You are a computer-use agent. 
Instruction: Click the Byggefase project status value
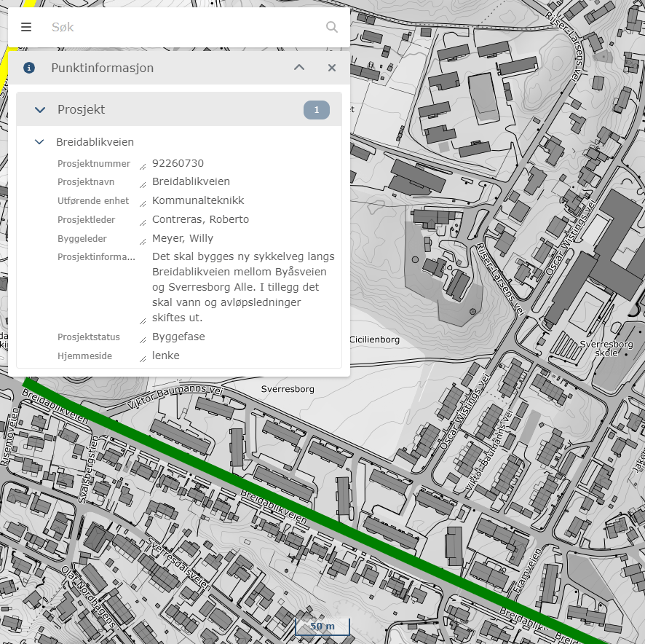click(x=178, y=337)
